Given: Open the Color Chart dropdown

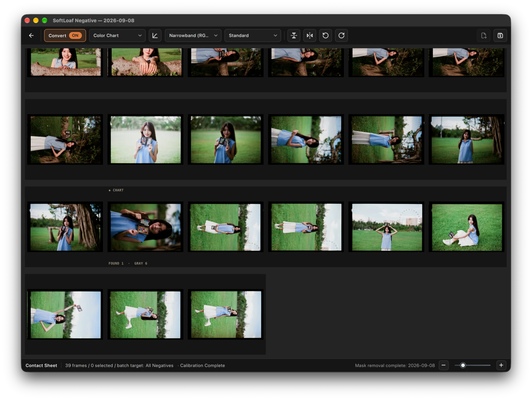Looking at the screenshot, I should pyautogui.click(x=117, y=36).
